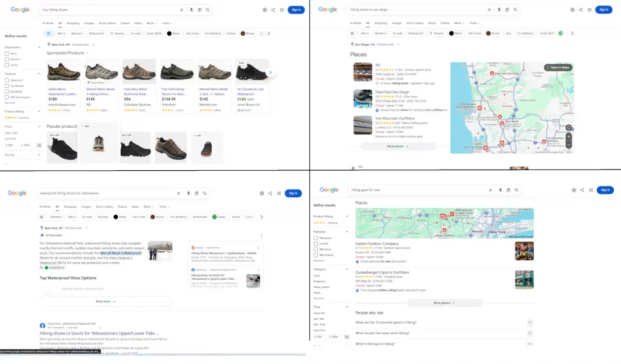
Task: Collapse Category section in 'hiking gear for men' sidebar
Action: pos(347,270)
